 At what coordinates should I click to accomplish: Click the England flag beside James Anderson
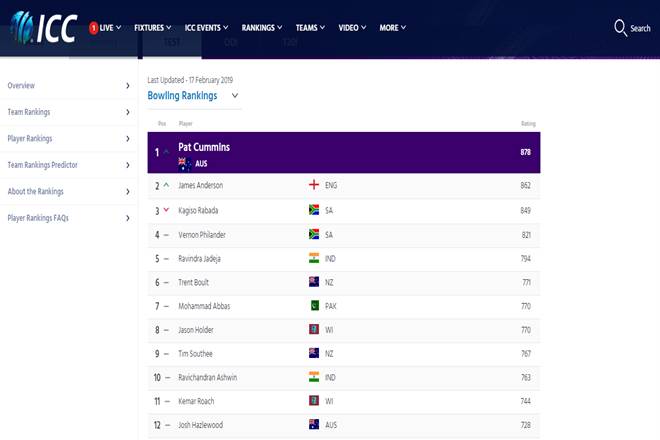(x=314, y=185)
